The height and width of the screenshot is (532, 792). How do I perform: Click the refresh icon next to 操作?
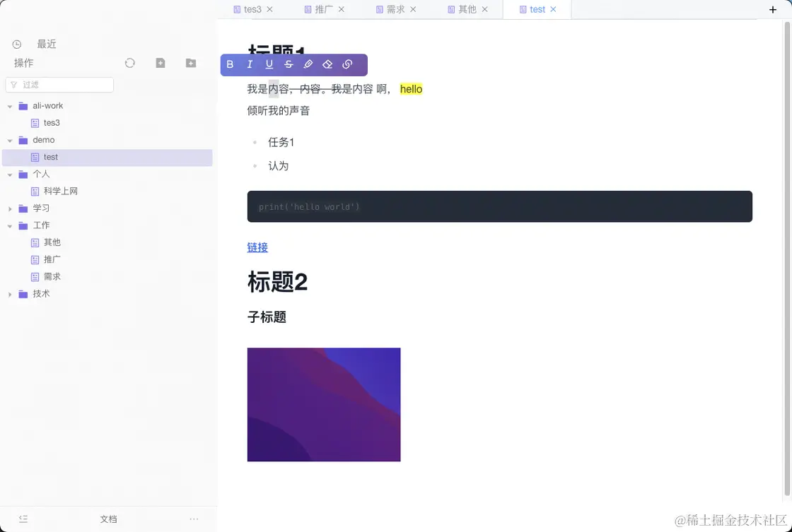130,63
